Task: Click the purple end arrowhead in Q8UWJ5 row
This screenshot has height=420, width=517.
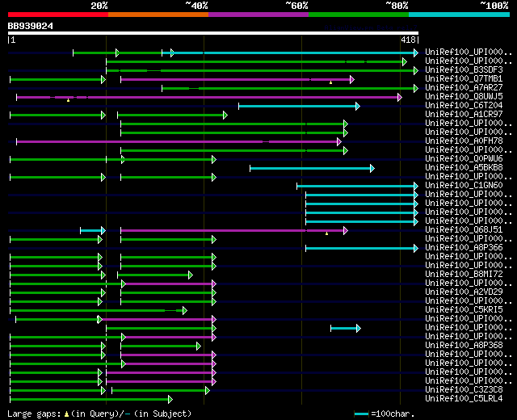Action: [x=400, y=97]
